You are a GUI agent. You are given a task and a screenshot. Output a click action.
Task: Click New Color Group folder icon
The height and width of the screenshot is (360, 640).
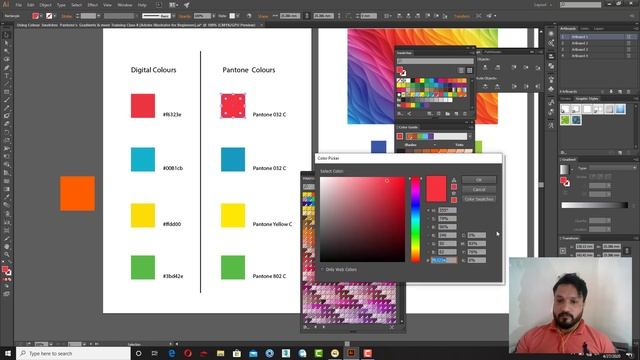[448, 114]
